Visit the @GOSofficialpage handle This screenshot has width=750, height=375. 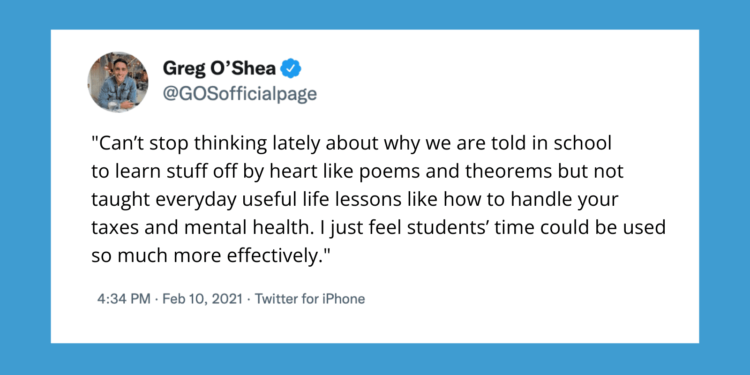[x=240, y=93]
